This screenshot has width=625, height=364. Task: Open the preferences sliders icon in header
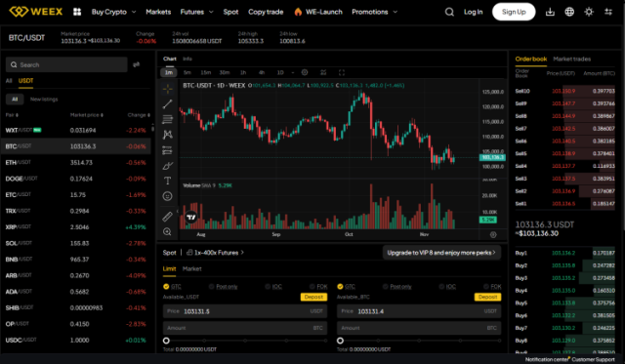608,12
